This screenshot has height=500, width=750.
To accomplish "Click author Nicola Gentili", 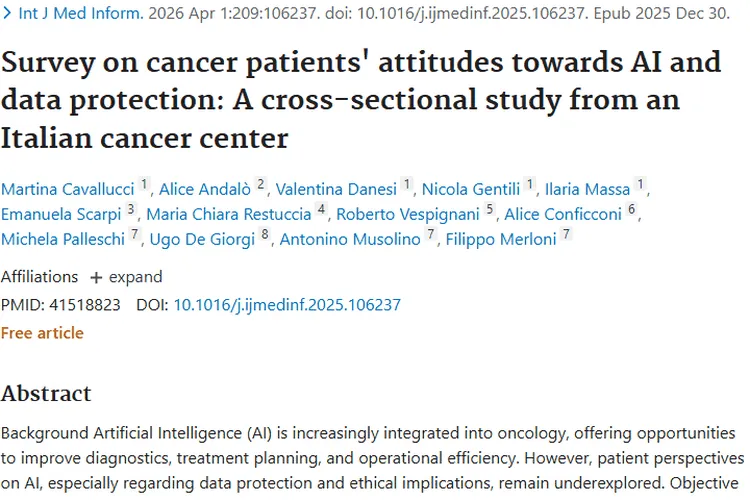I will click(472, 189).
